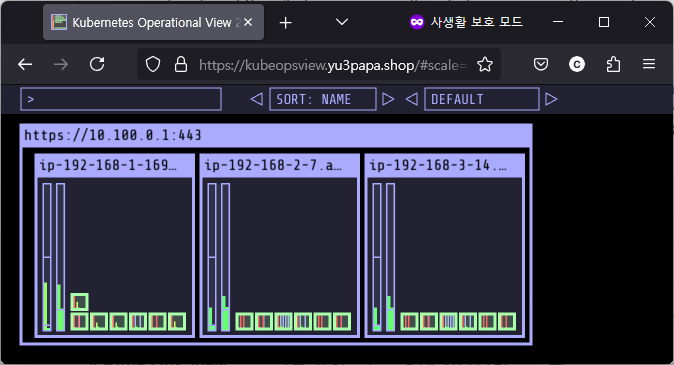The image size is (674, 365).
Task: Select first pod in ip-192-168-2-7 node
Action: 245,322
